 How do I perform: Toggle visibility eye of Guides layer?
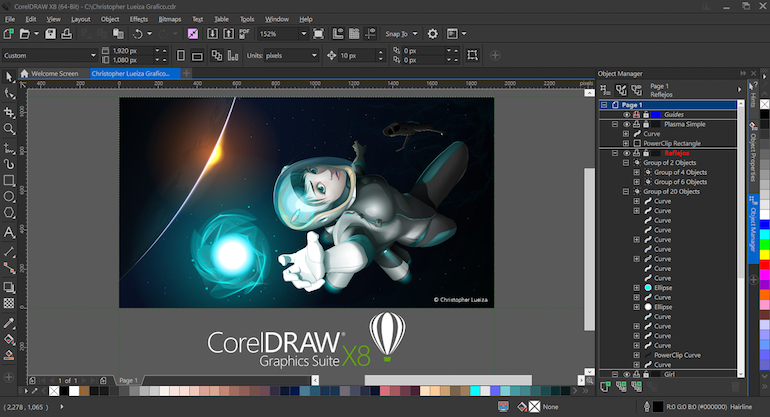[x=627, y=115]
